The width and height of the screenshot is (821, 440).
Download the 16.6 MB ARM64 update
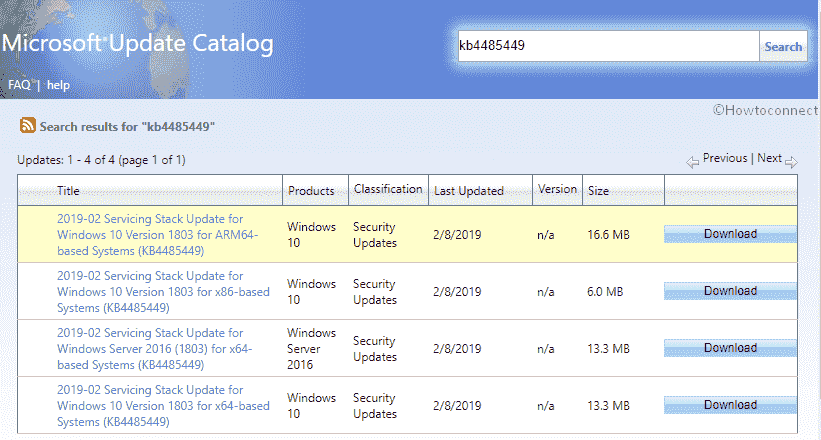point(730,234)
